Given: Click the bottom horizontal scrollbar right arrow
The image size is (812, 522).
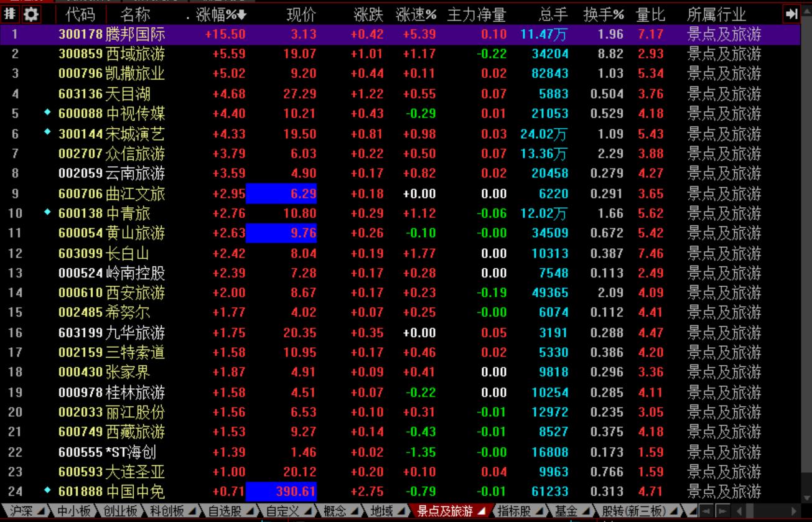Looking at the screenshot, I should pos(793,511).
